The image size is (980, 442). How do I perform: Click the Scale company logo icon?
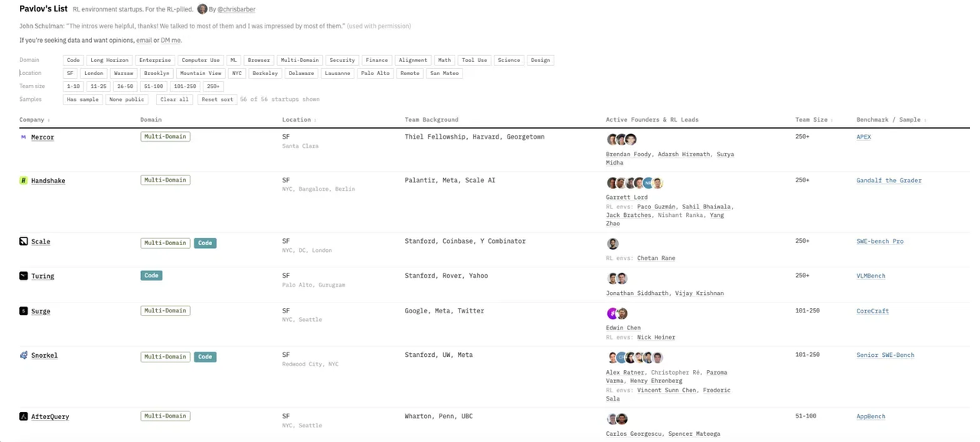(x=23, y=241)
